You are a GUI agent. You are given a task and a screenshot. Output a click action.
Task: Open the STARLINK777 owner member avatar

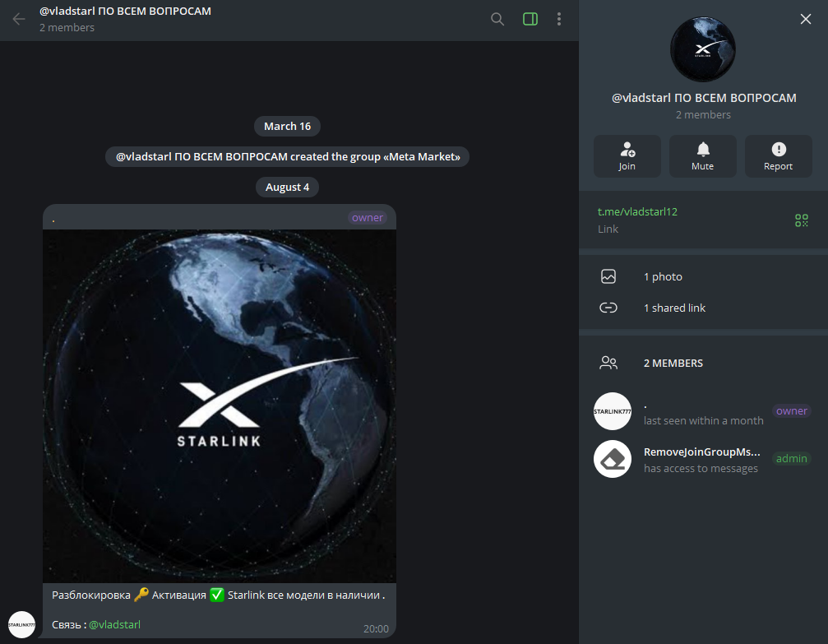click(613, 411)
